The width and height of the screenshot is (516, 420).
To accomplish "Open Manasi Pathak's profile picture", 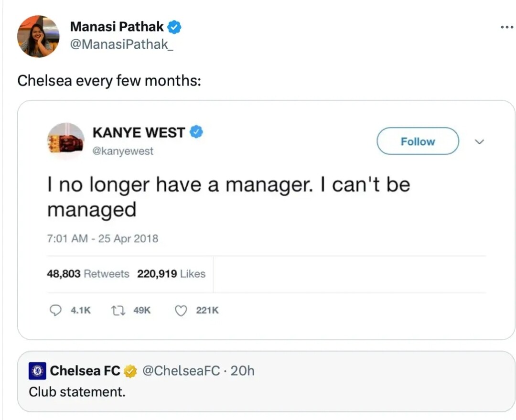I will pyautogui.click(x=38, y=36).
